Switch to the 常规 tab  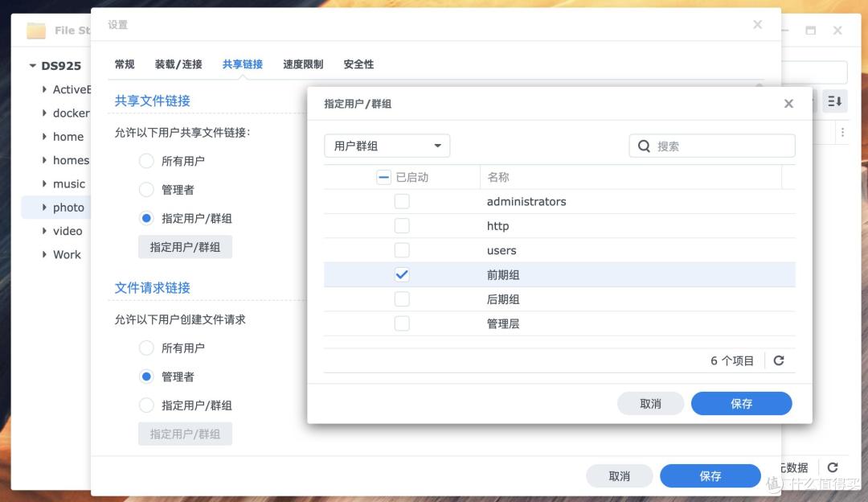point(125,64)
